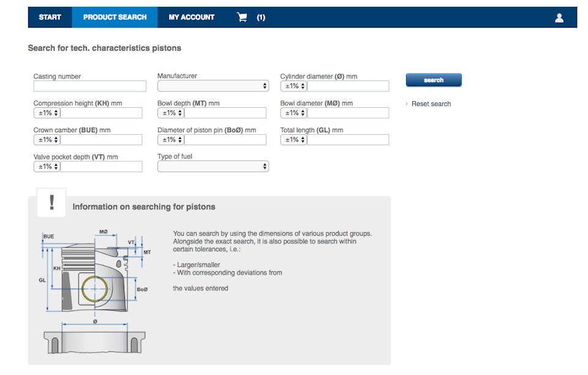Open Valve pocket depth tolerance dropdown
The height and width of the screenshot is (375, 588).
click(47, 167)
